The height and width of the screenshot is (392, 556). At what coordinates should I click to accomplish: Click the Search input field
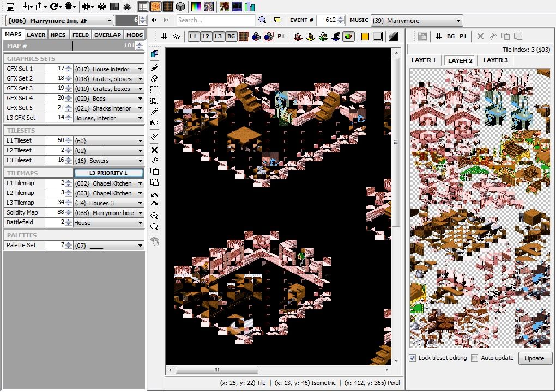216,20
